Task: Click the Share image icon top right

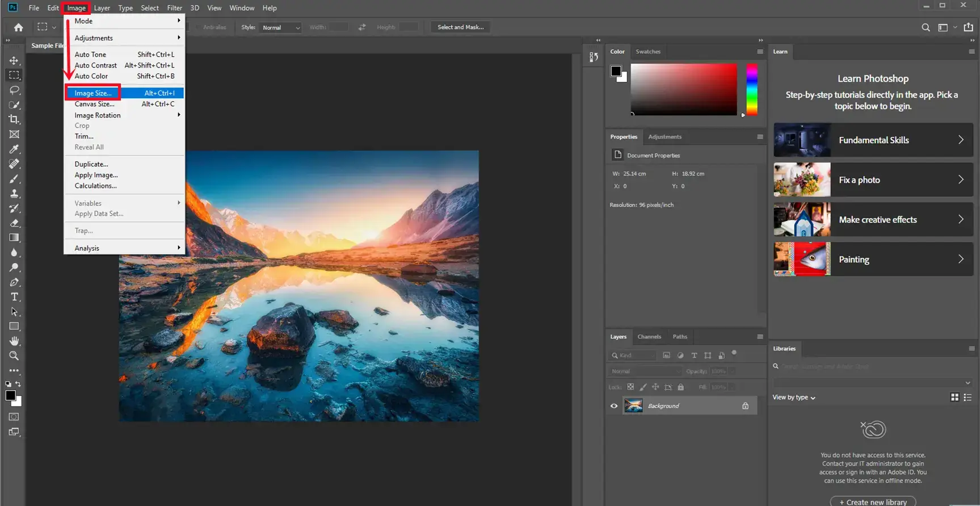Action: pos(968,27)
